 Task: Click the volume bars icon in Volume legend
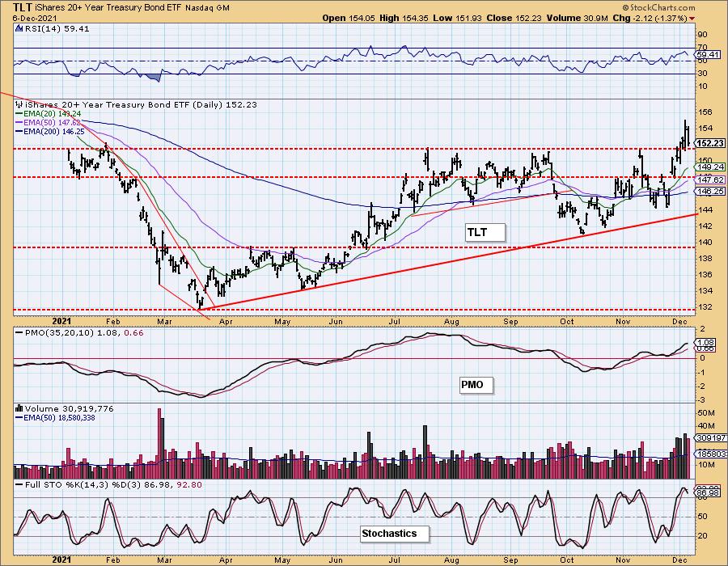(19, 408)
